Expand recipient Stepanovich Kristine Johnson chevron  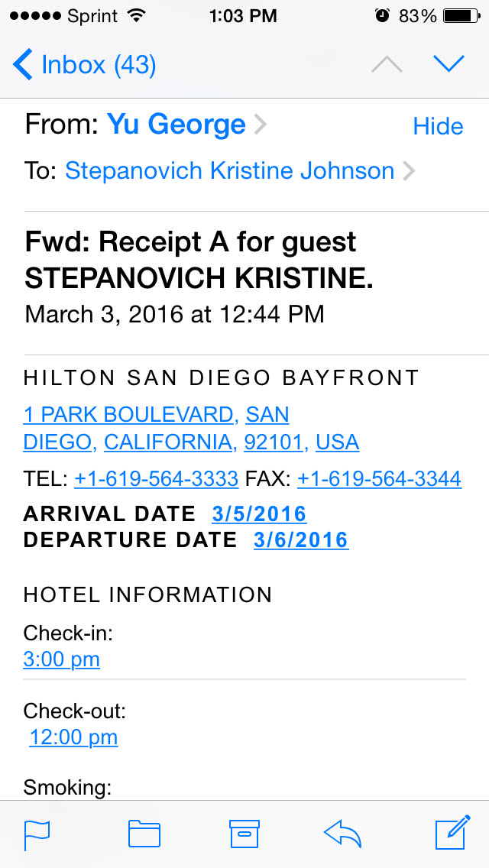pos(409,170)
